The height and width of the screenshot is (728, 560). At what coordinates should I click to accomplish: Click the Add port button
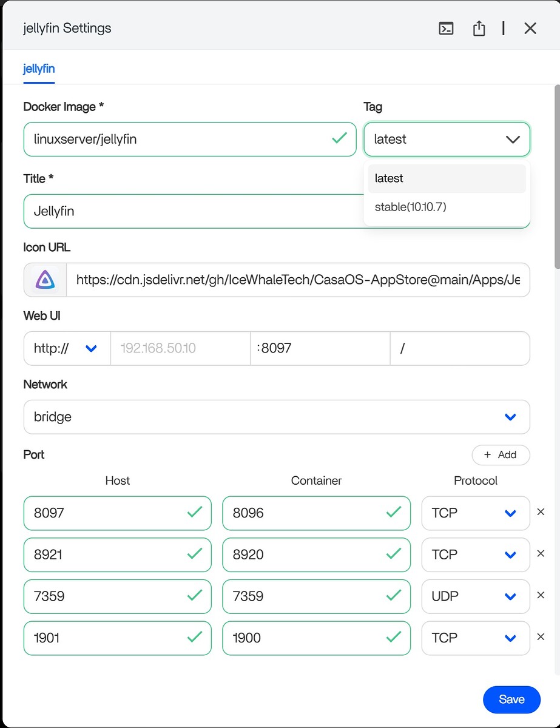pos(501,455)
